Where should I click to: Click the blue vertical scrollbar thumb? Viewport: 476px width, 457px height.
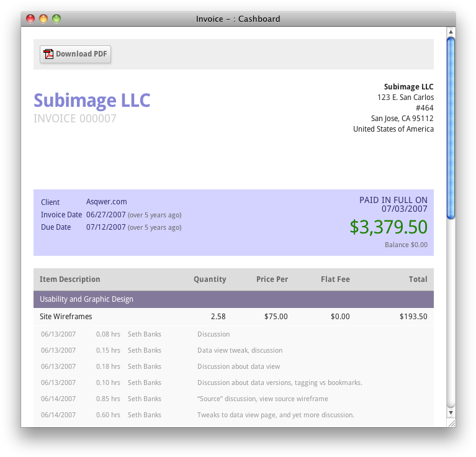click(x=451, y=127)
